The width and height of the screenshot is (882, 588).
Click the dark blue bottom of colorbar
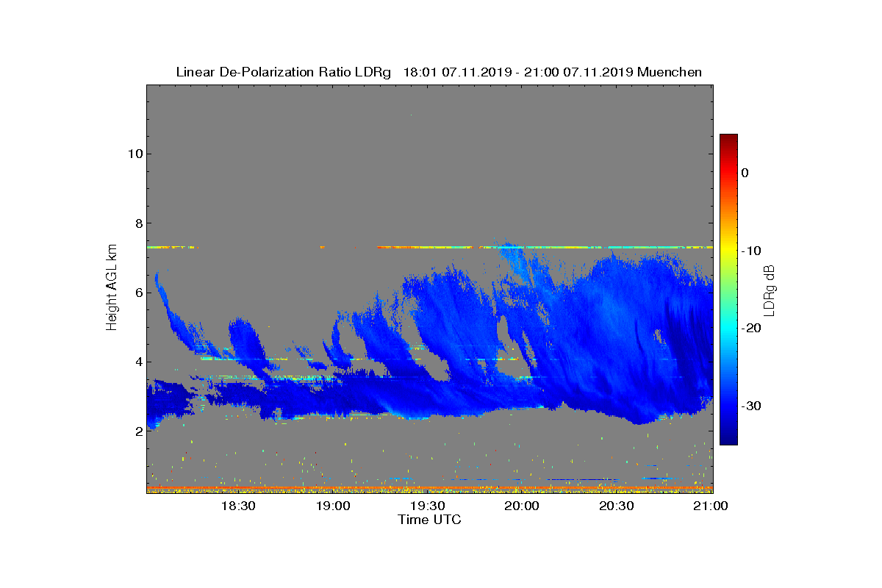pos(728,439)
